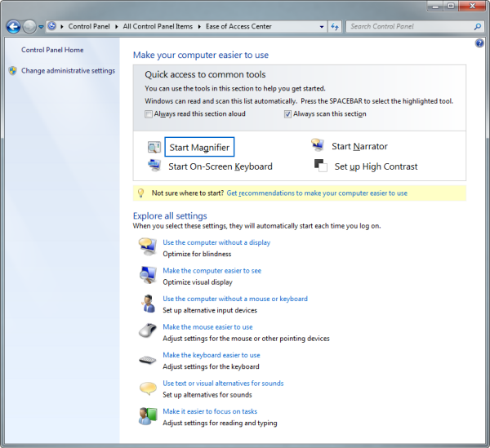Viewport: 490px width, 448px height.
Task: Click the Magnifier icon
Action: pyautogui.click(x=154, y=147)
